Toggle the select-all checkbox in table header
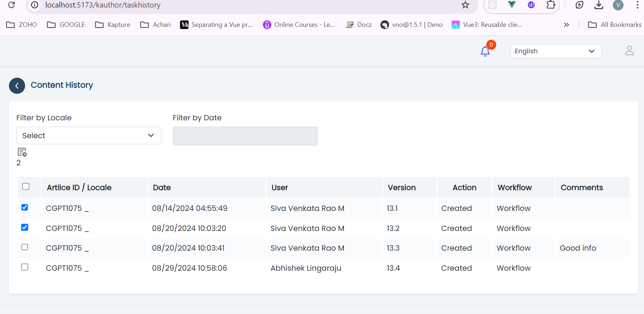Screen dimensions: 644x314 (26, 187)
